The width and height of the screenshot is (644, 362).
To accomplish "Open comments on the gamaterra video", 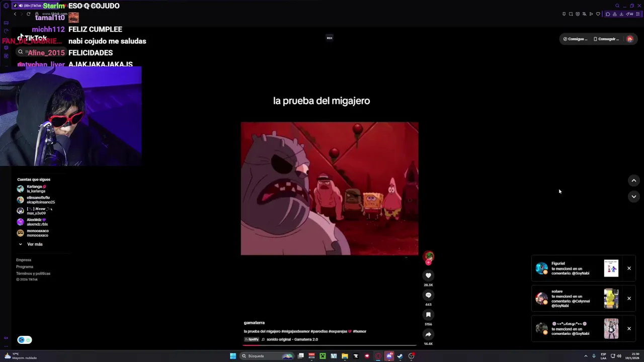I will (428, 295).
